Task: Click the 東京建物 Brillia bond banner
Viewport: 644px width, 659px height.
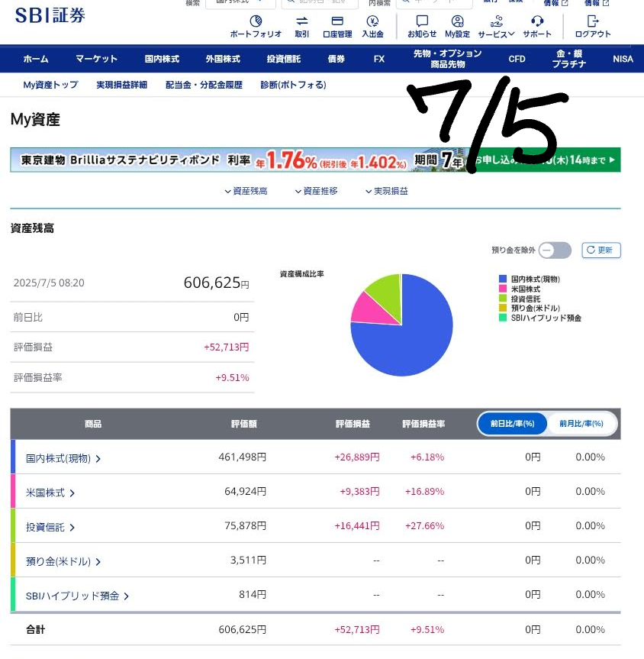Action: pos(315,160)
